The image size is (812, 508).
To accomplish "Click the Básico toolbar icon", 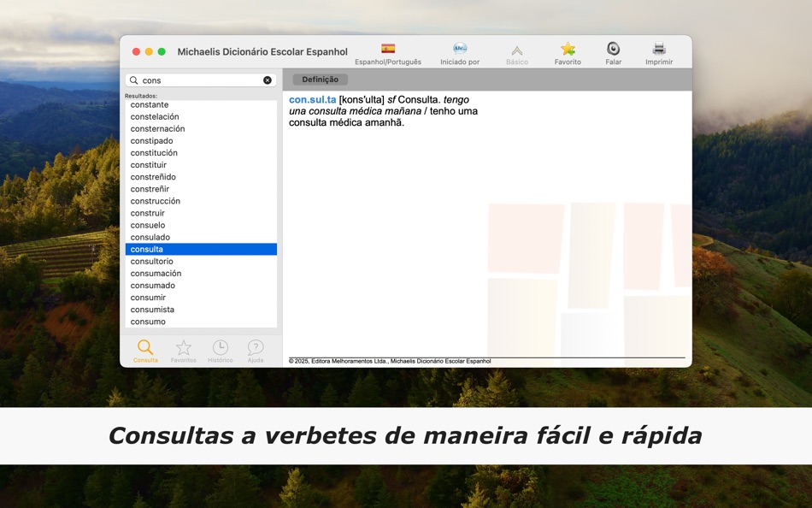I will point(516,50).
